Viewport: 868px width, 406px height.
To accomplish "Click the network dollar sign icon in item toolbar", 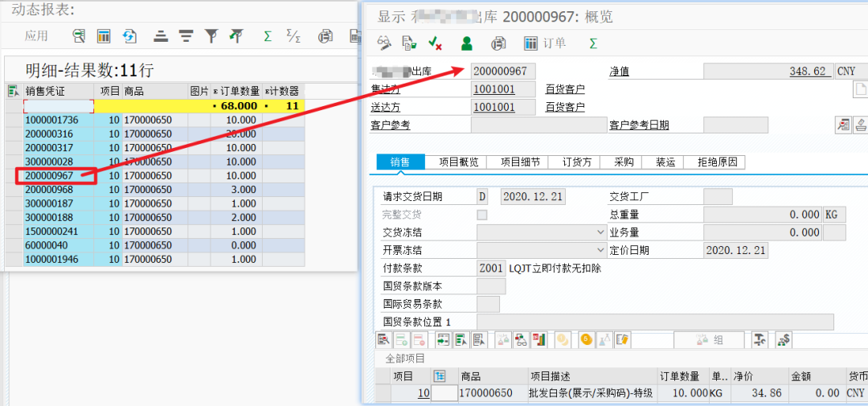I will (x=784, y=339).
